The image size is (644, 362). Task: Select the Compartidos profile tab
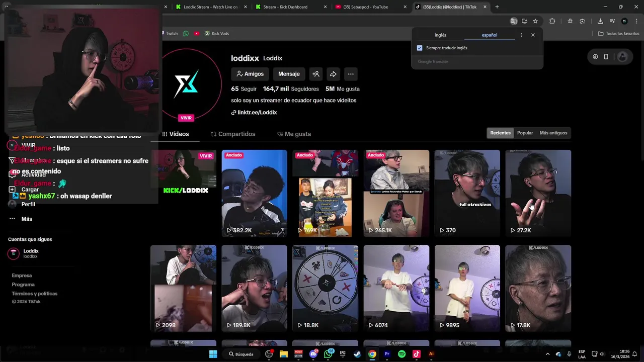(x=233, y=134)
